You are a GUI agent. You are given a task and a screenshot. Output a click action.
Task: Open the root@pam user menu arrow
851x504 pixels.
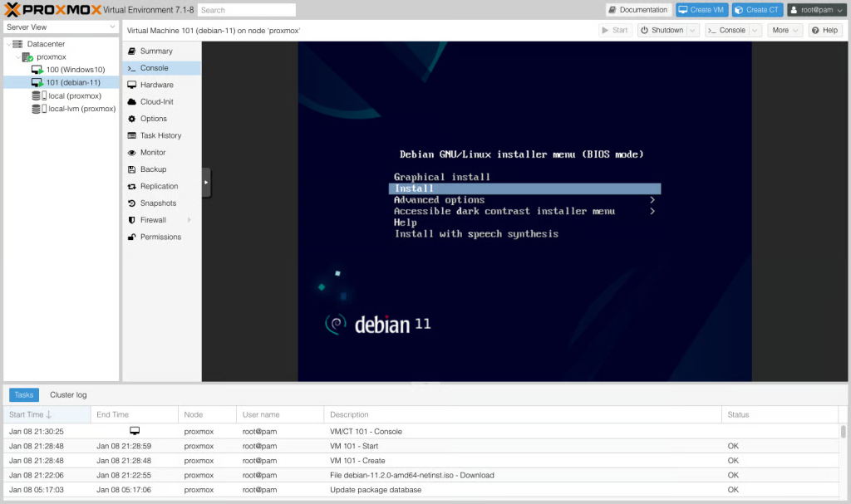[840, 10]
